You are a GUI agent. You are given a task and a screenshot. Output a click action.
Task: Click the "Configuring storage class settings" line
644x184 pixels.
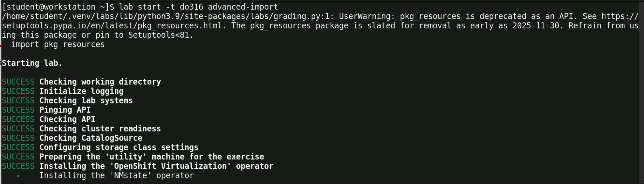(119, 147)
